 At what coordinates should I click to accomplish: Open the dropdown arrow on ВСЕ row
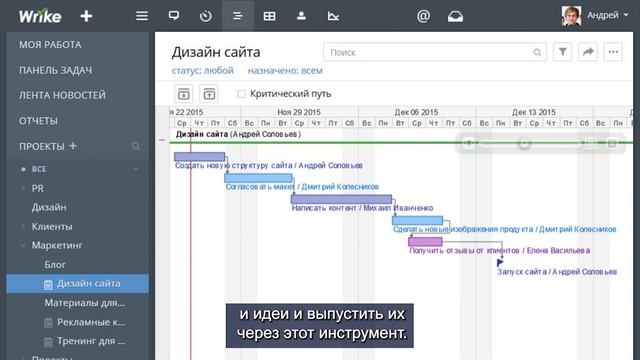[135, 169]
